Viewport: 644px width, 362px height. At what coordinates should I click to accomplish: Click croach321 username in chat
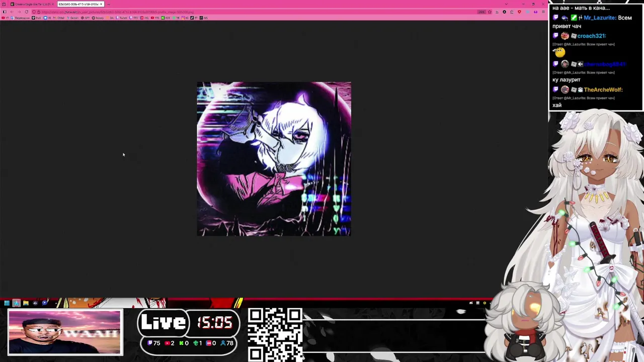(592, 36)
